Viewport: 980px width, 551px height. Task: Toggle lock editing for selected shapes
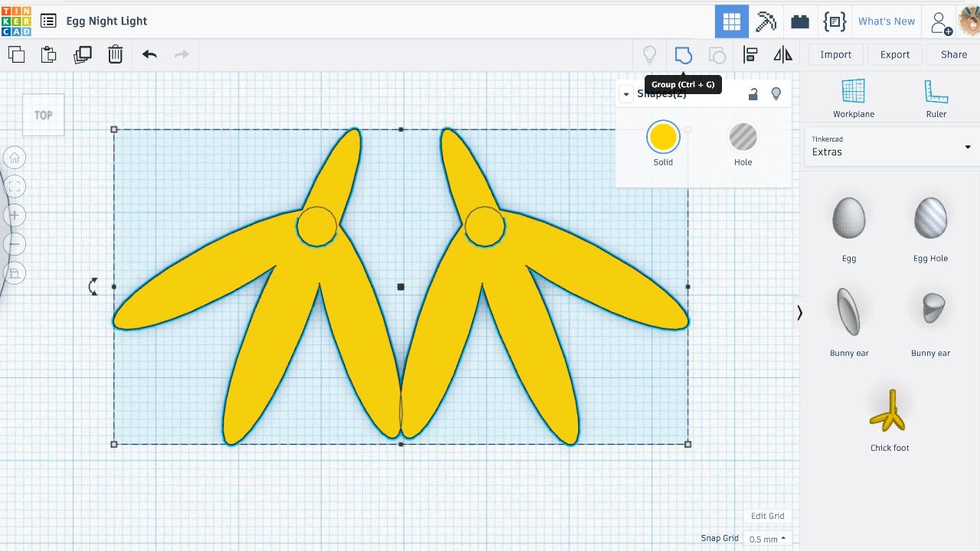coord(753,94)
